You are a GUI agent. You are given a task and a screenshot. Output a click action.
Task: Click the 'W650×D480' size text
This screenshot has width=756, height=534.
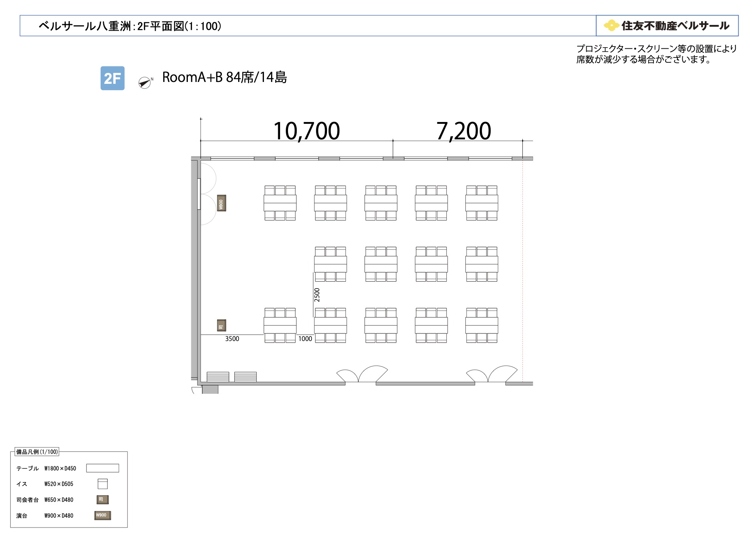(59, 500)
